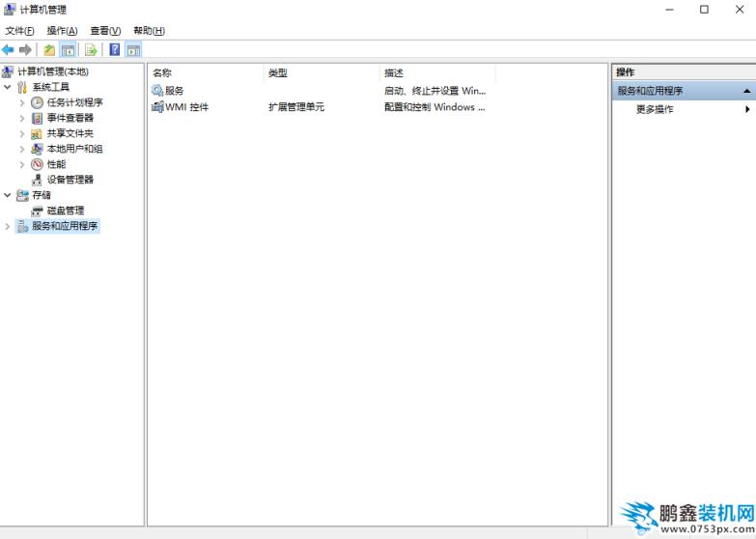Collapse the 系统工具 tree node
The height and width of the screenshot is (539, 756).
pyautogui.click(x=7, y=87)
